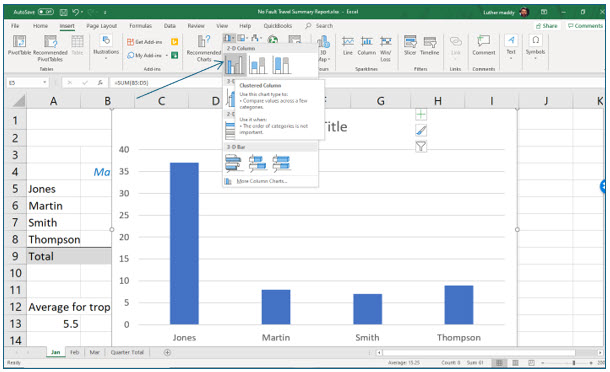Viewport: 610px width, 372px height.
Task: Insert a Column sparkline
Action: coord(366,46)
